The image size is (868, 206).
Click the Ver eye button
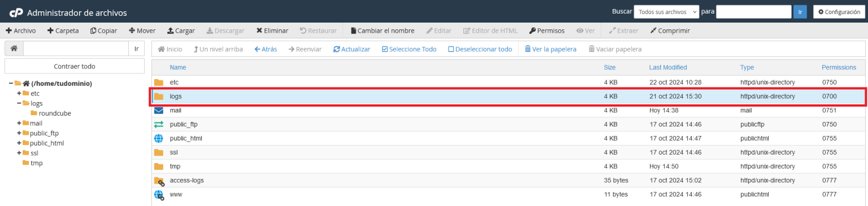pyautogui.click(x=585, y=30)
